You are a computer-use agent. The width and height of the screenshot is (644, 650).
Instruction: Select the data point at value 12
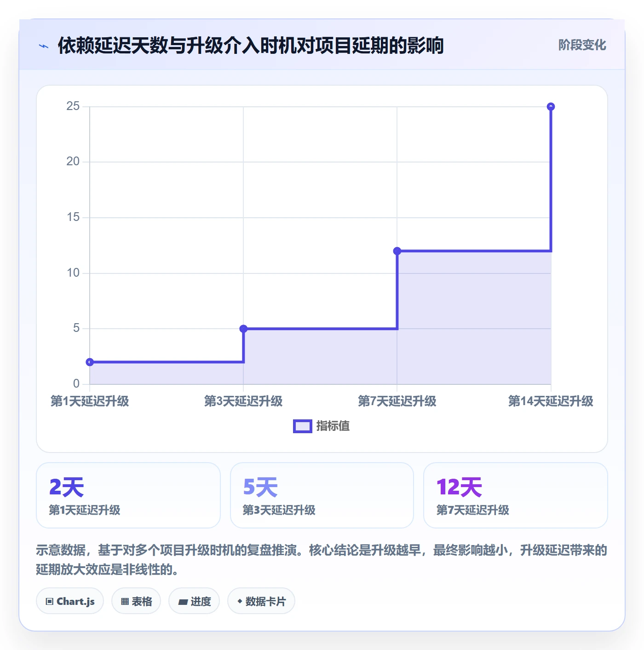point(397,251)
